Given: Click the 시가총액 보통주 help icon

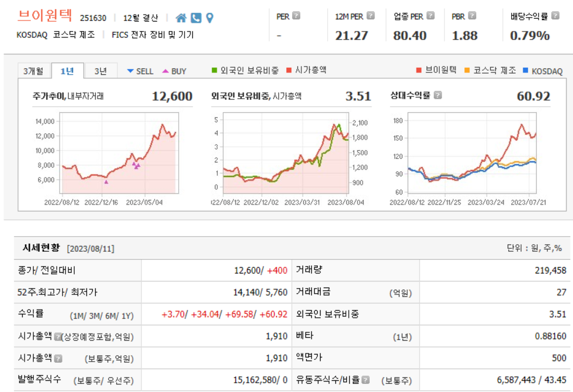Looking at the screenshot, I should click(59, 358).
